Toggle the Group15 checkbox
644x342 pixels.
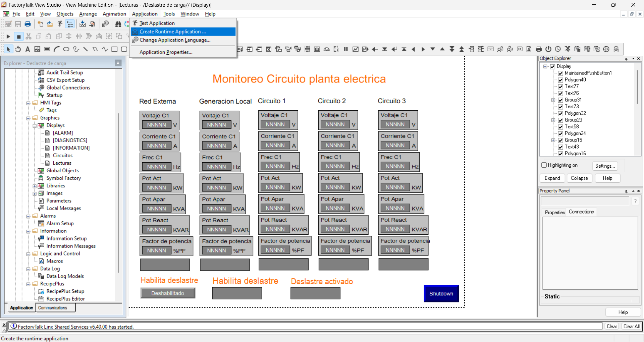(560, 140)
